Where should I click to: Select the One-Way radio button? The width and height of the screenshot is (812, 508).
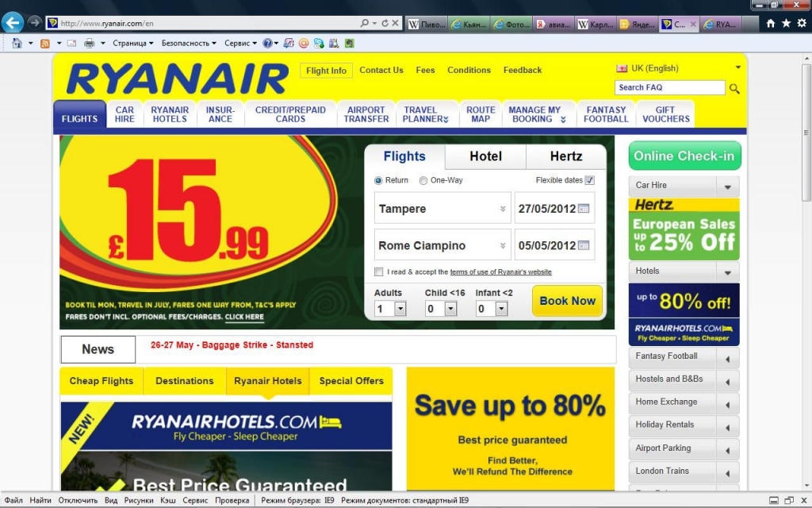tap(423, 180)
